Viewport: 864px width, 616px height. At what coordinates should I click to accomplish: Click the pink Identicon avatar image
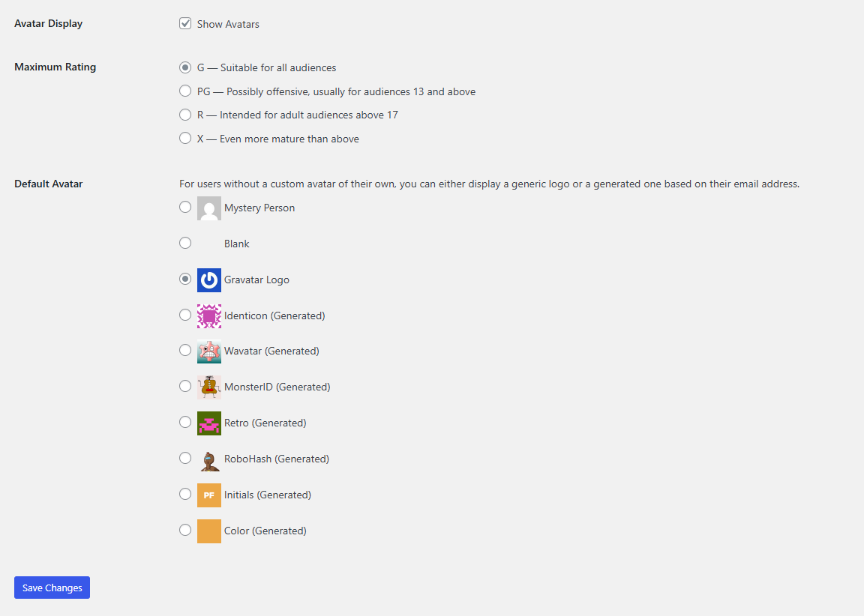pyautogui.click(x=208, y=316)
